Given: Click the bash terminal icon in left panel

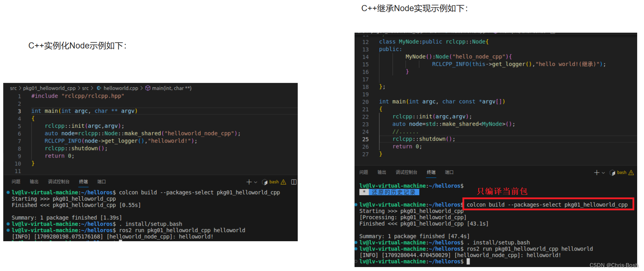Looking at the screenshot, I should click(x=265, y=182).
